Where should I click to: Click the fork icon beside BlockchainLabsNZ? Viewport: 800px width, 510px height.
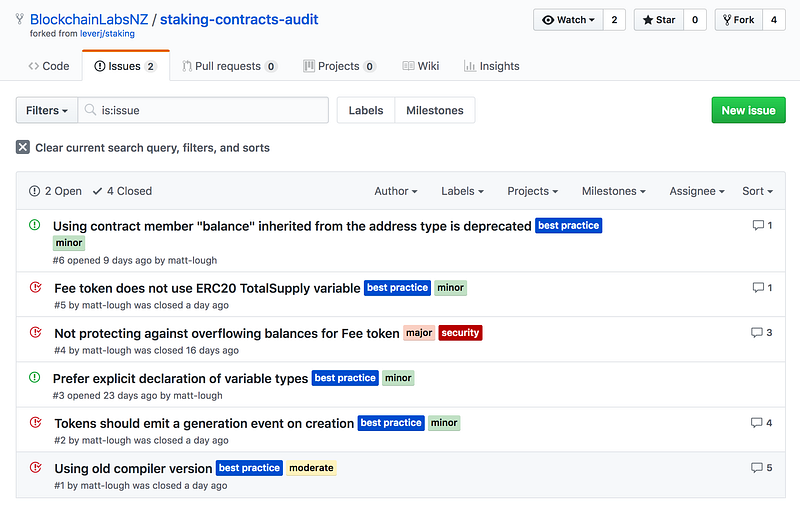[x=20, y=19]
